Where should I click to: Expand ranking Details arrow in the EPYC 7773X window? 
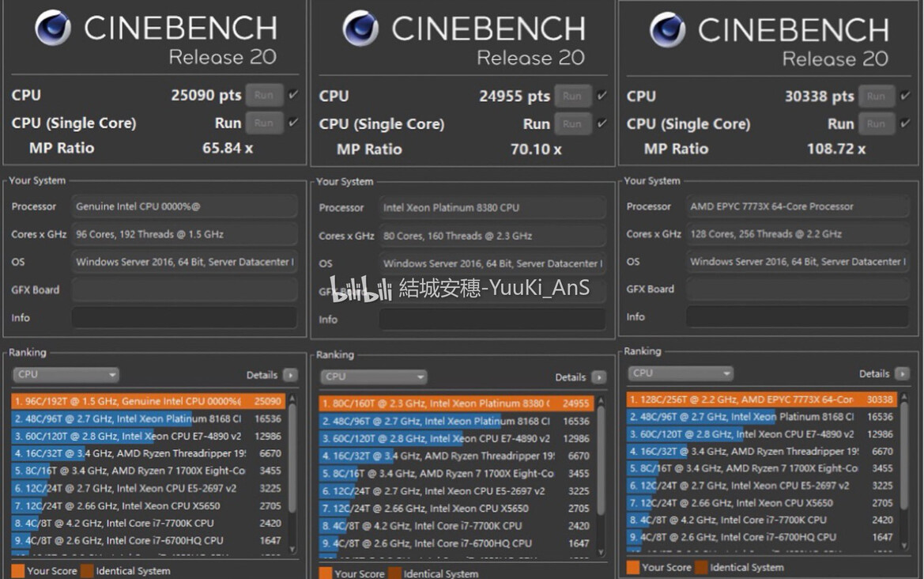coord(903,374)
